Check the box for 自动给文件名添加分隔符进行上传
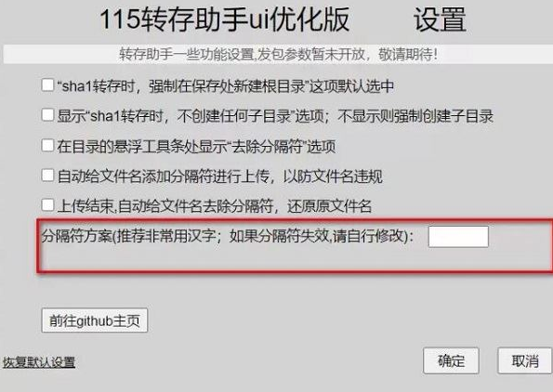This screenshot has height=392, width=553. [x=47, y=176]
